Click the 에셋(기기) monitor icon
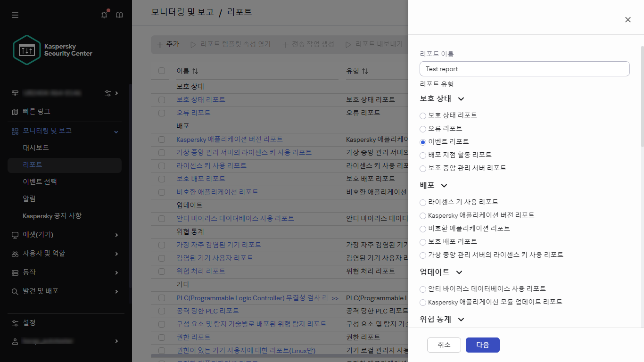The width and height of the screenshot is (644, 362). pos(15,235)
